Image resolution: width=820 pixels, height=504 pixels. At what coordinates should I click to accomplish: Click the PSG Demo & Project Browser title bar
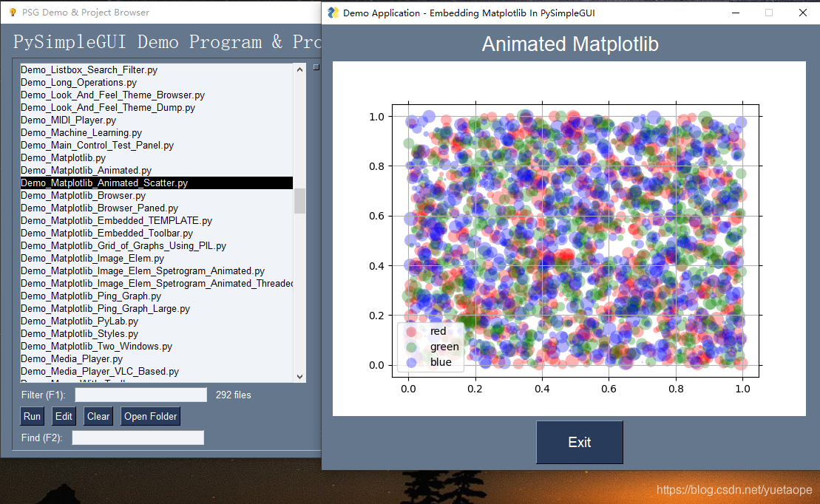tap(161, 12)
